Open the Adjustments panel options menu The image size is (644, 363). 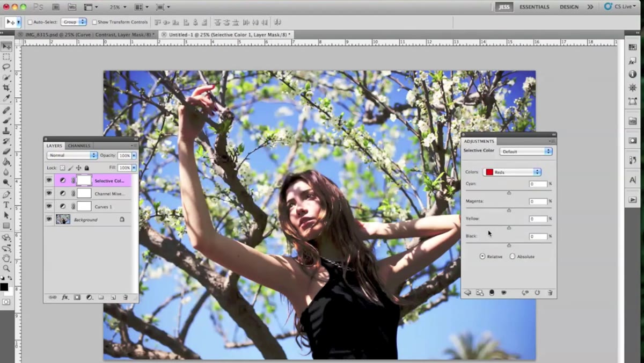tap(551, 141)
